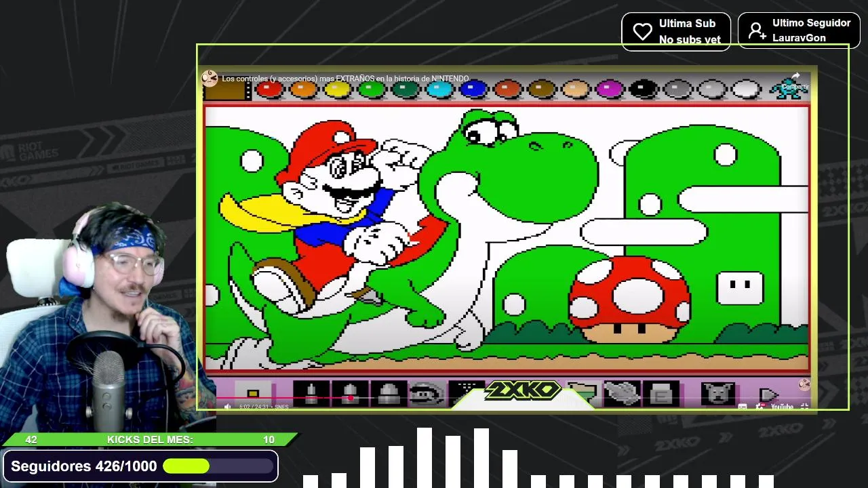This screenshot has width=868, height=488.
Task: Pick the magenta paint color
Action: tap(610, 89)
